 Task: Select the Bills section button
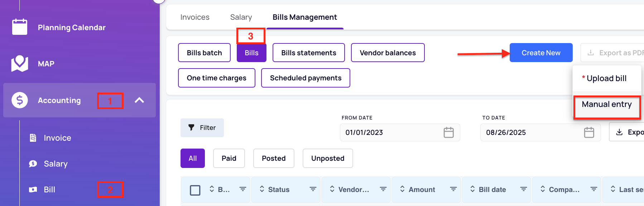coord(251,53)
